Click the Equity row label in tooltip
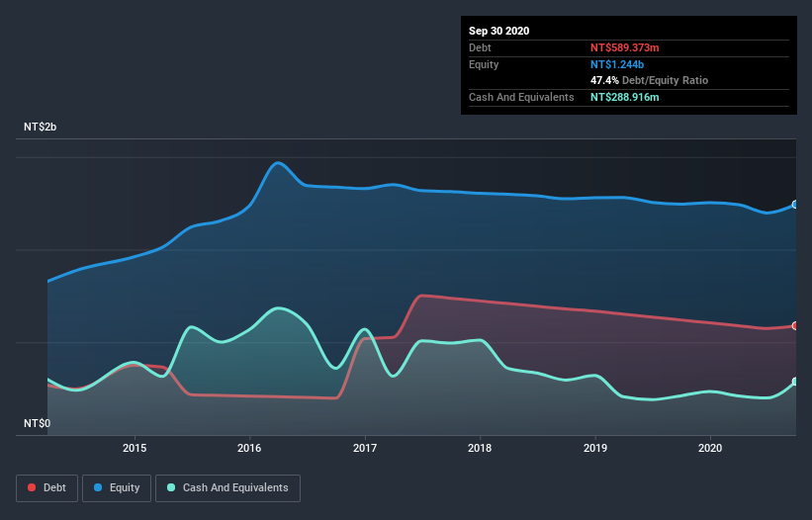Image resolution: width=812 pixels, height=520 pixels. pos(484,64)
